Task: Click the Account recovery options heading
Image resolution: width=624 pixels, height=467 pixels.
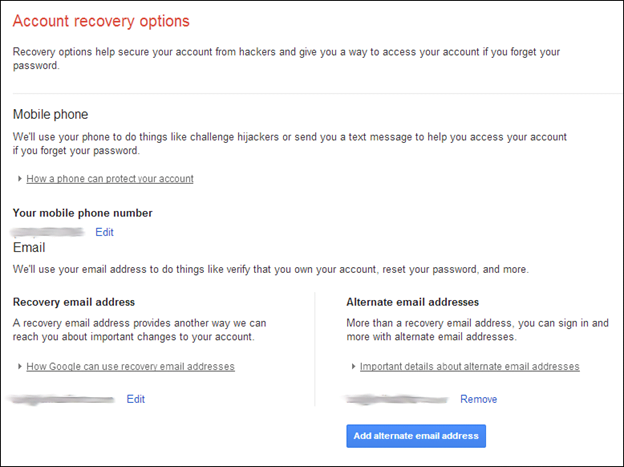Action: (x=101, y=21)
